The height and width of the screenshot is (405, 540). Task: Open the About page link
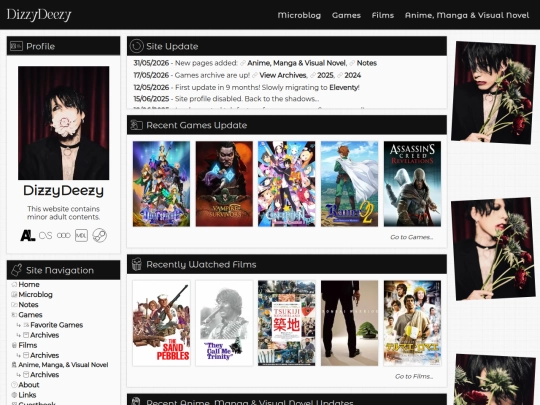[x=29, y=385]
